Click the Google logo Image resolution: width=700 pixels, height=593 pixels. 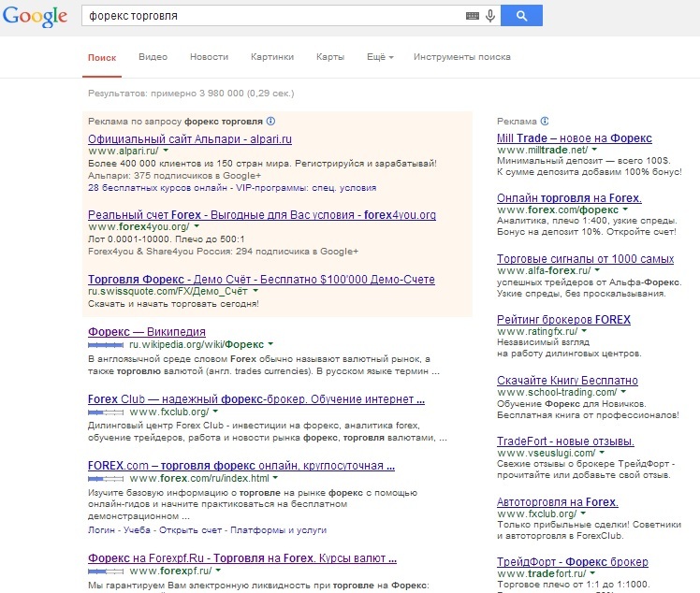coord(35,16)
